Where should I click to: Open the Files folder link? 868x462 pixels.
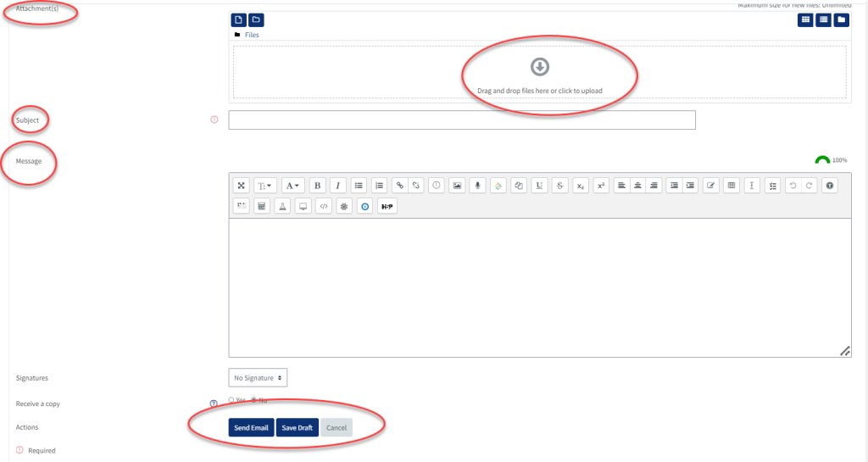(252, 35)
